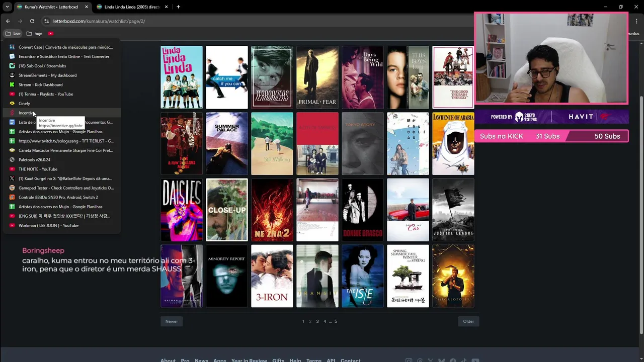
Task: Click the Older pagination button
Action: point(468,321)
